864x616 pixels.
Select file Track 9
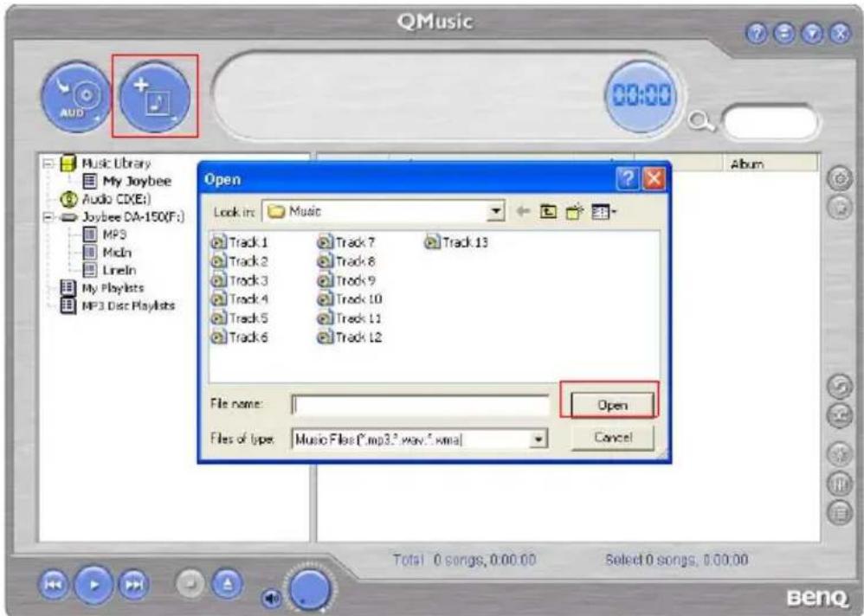[x=346, y=280]
